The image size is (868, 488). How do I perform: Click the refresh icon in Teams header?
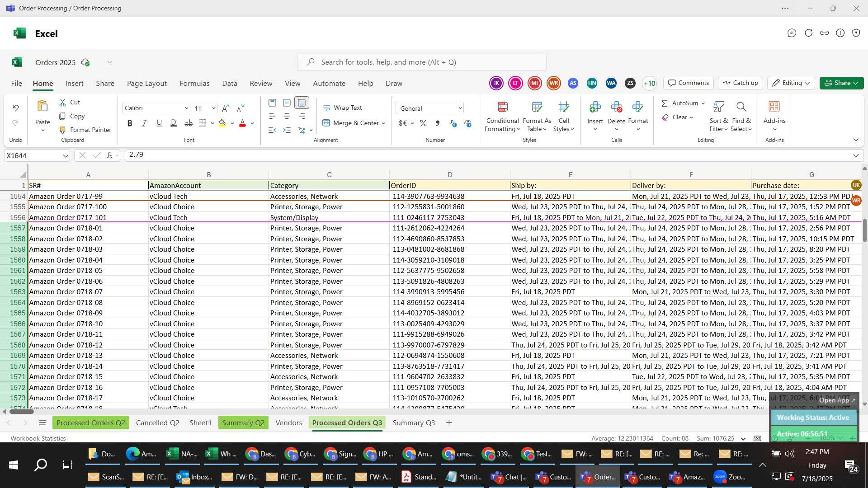tap(808, 33)
